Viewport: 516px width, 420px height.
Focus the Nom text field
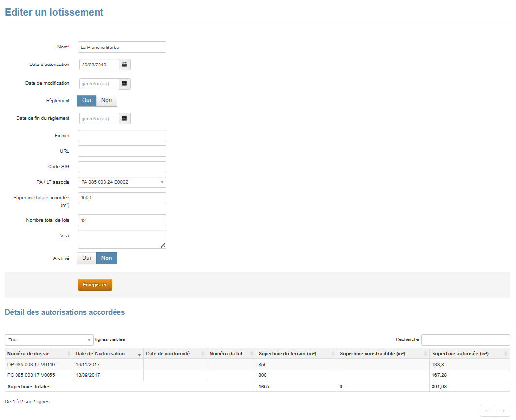point(122,47)
